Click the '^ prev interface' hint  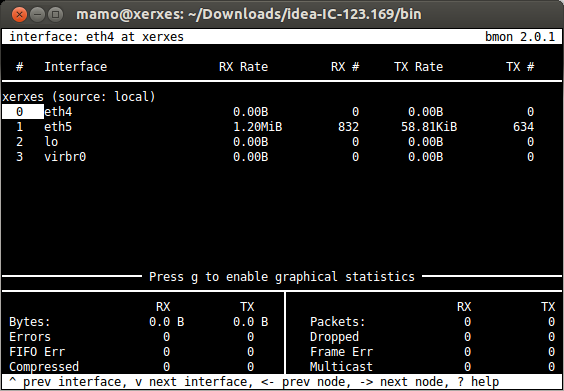(65, 382)
